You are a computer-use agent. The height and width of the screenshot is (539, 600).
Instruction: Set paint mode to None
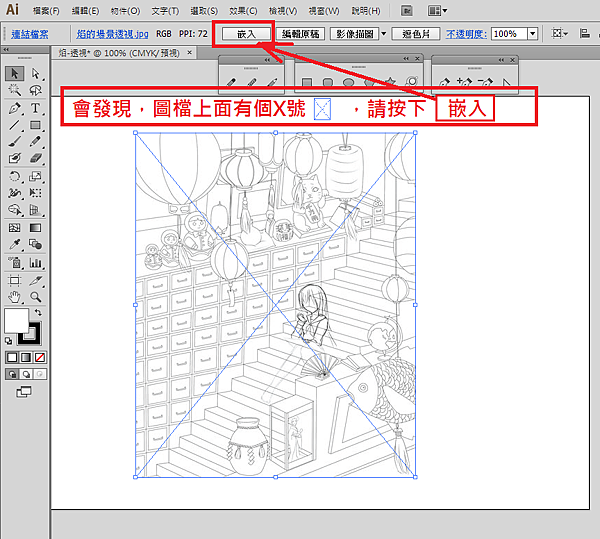click(40, 358)
